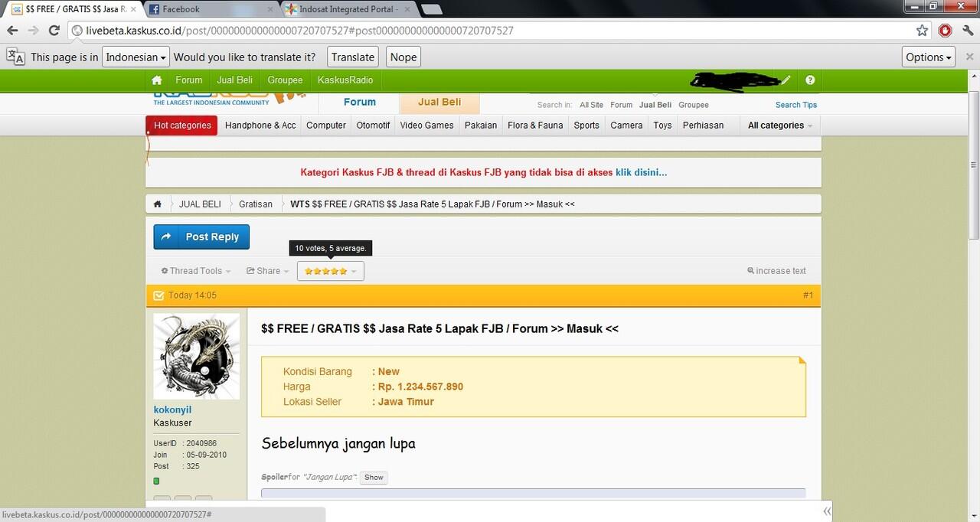This screenshot has width=980, height=522.
Task: Open Groupee in the green navigation bar
Action: (285, 80)
